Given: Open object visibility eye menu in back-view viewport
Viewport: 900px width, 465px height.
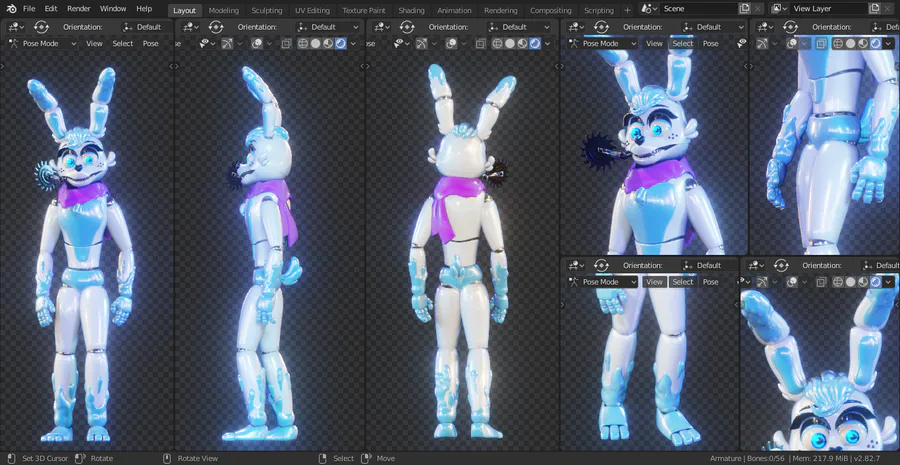Looking at the screenshot, I should [x=401, y=44].
